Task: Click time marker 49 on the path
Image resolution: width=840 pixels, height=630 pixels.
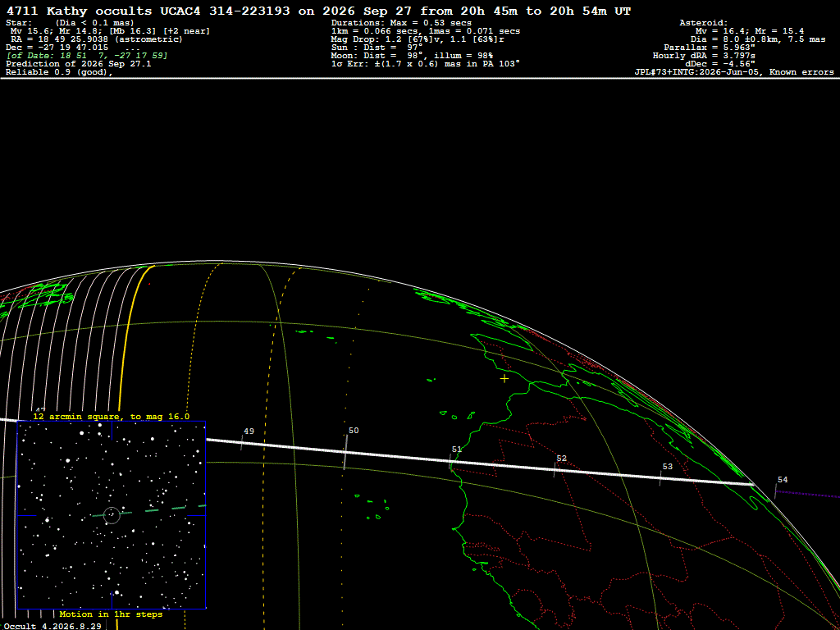Action: pyautogui.click(x=248, y=431)
